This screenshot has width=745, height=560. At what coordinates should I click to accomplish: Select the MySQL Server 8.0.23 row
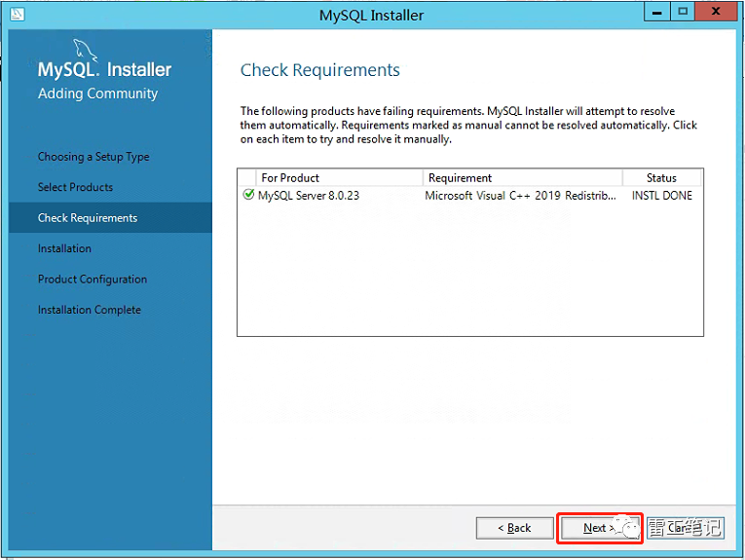pyautogui.click(x=470, y=195)
